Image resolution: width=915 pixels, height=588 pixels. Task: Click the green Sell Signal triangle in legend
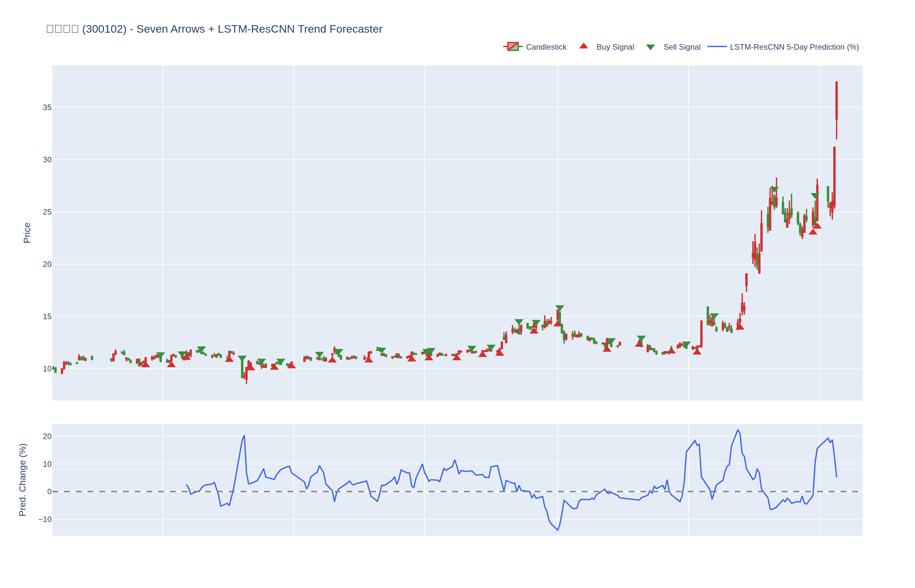click(x=650, y=47)
